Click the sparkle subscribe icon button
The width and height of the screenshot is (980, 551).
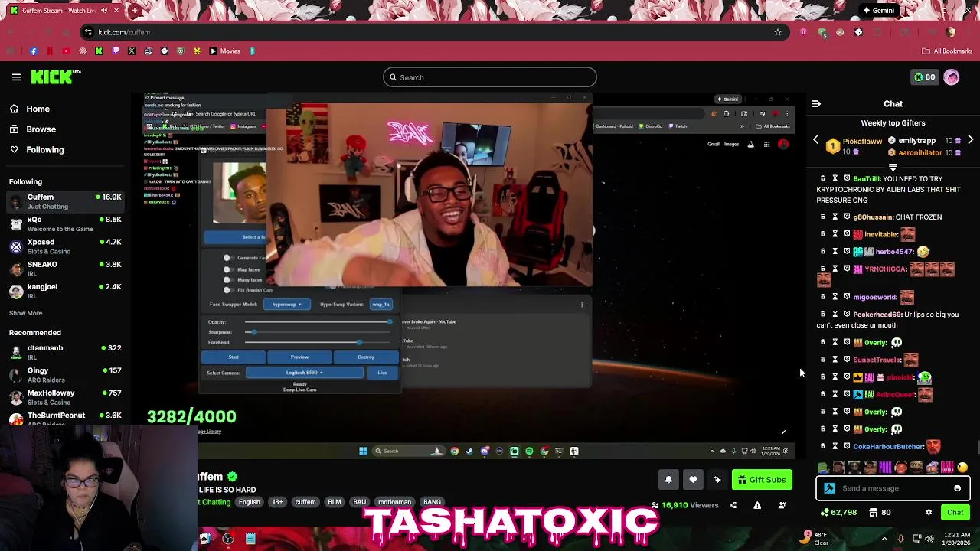click(717, 480)
